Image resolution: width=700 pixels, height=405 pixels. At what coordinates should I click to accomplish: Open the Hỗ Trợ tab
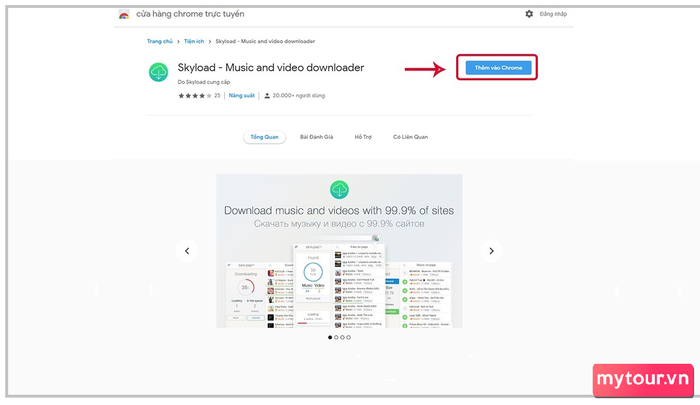click(x=363, y=137)
